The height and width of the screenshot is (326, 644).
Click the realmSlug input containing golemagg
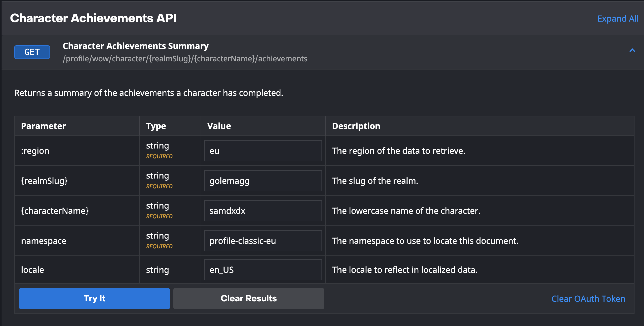coord(263,181)
